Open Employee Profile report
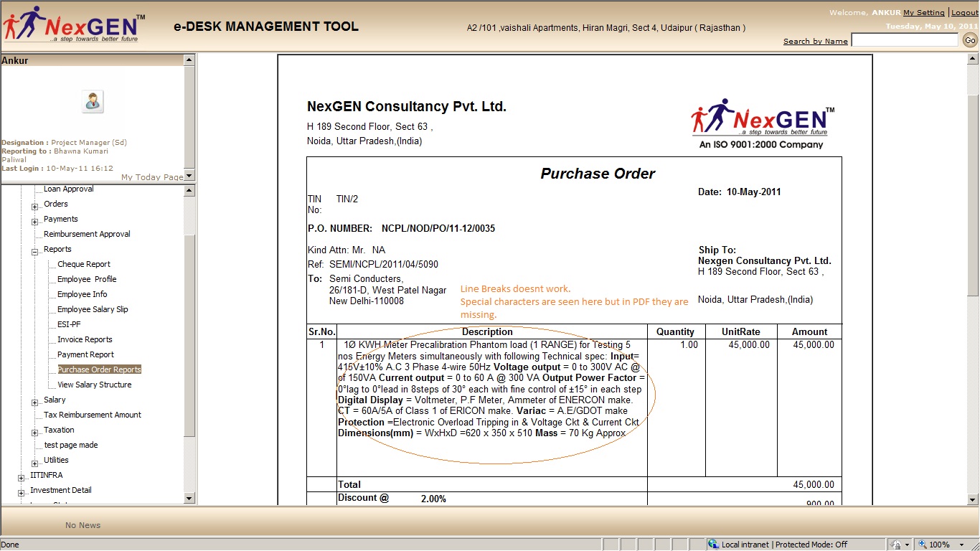Viewport: 980px width, 551px height. (x=87, y=279)
